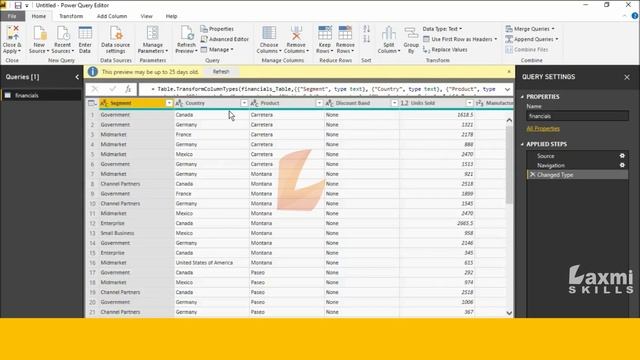
Task: Open the Merge Queries dropdown
Action: (530, 29)
